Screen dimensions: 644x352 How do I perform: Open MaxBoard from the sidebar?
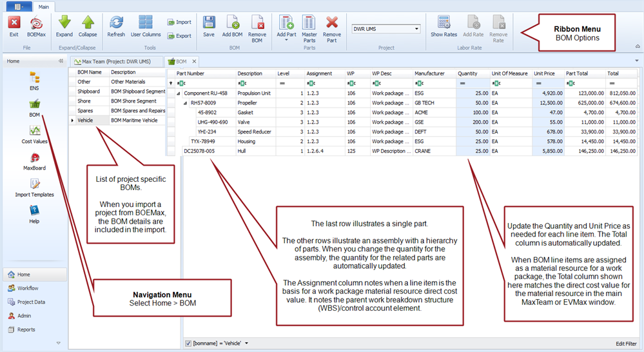(x=34, y=161)
